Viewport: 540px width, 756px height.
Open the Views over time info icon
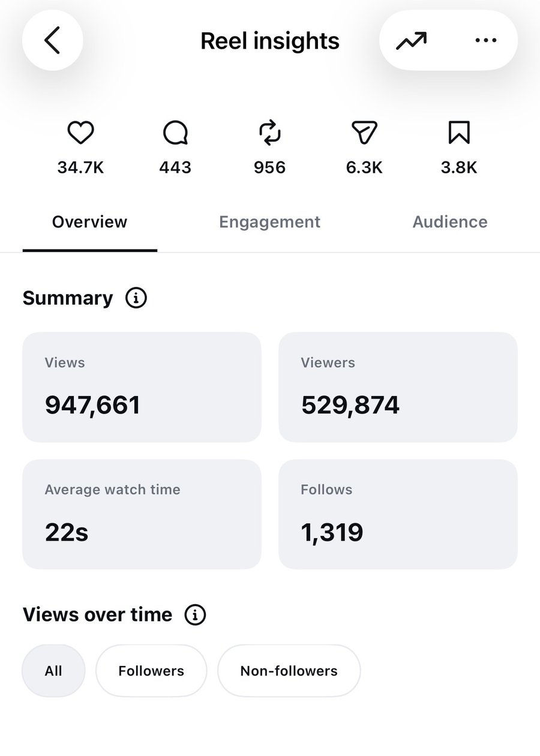195,615
